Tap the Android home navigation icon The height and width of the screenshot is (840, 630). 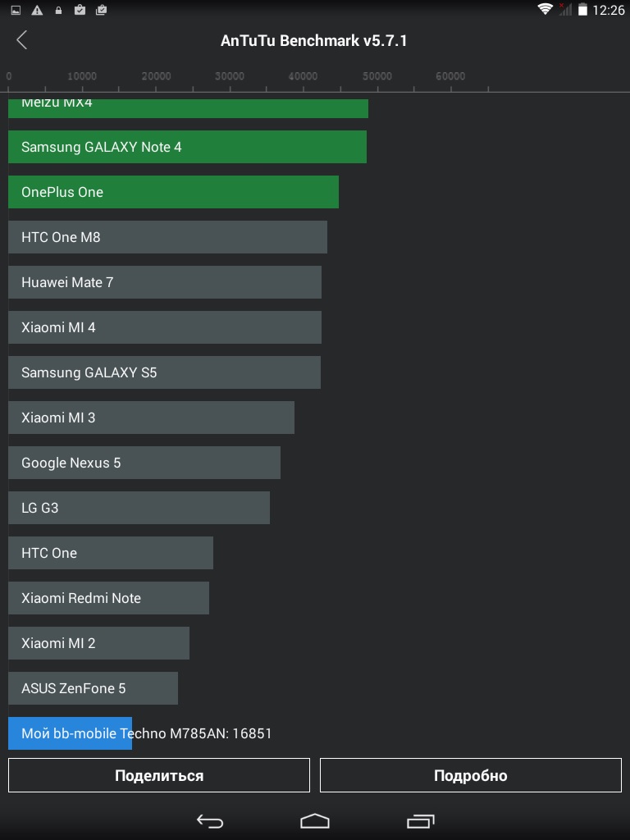coord(315,820)
